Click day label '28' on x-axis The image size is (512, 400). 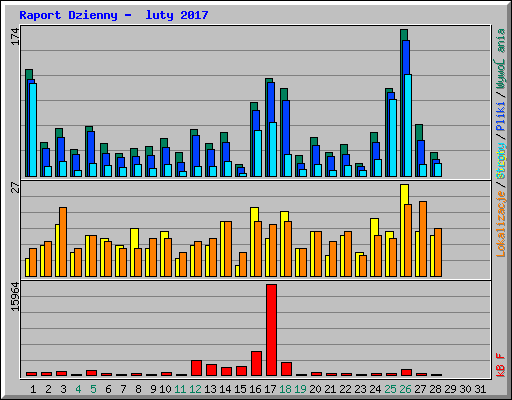[435, 389]
